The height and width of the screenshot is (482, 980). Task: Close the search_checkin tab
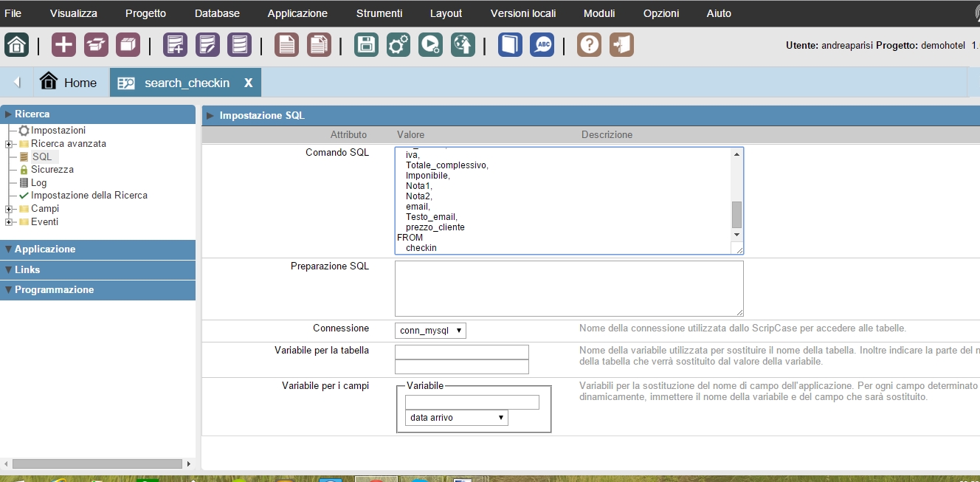tap(248, 83)
